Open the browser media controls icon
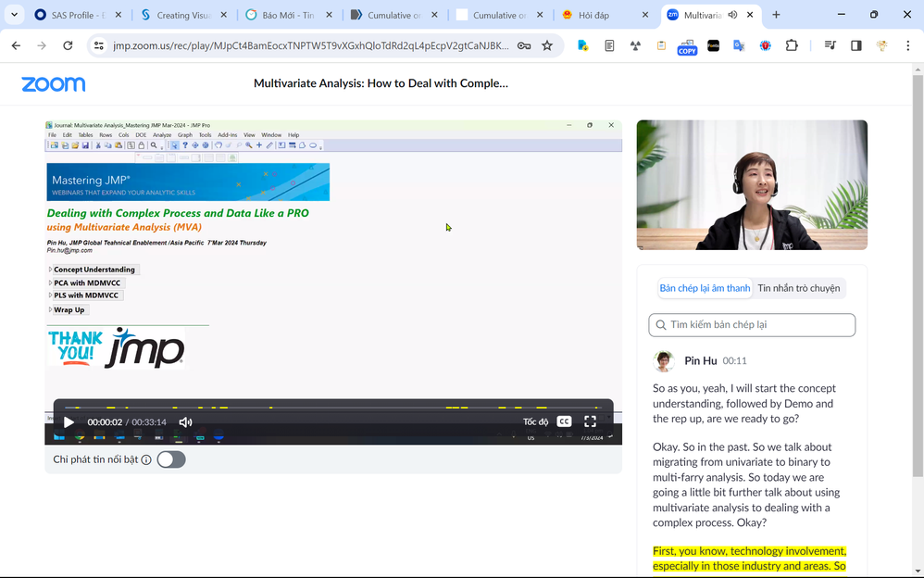 coord(830,45)
